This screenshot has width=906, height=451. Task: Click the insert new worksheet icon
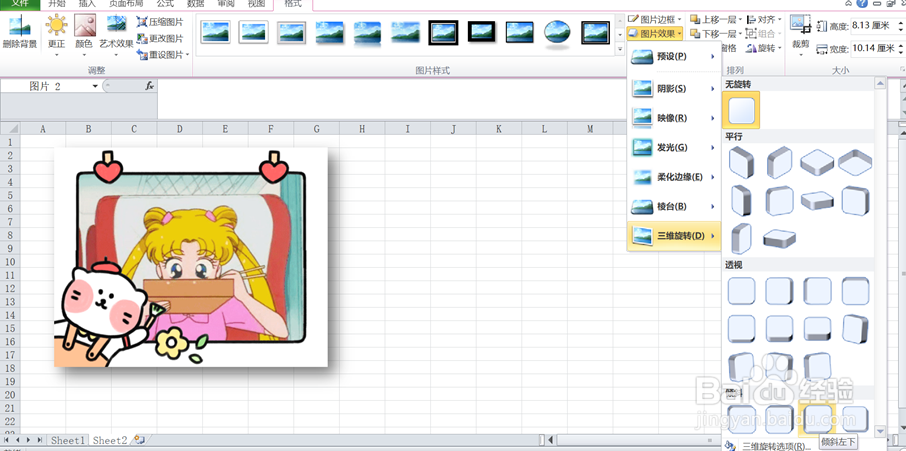pyautogui.click(x=139, y=440)
